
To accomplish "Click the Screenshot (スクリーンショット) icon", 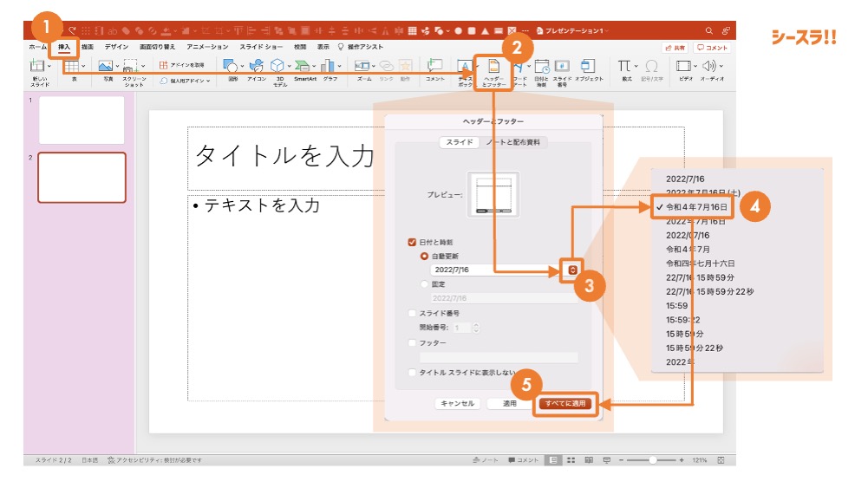I will point(131,67).
